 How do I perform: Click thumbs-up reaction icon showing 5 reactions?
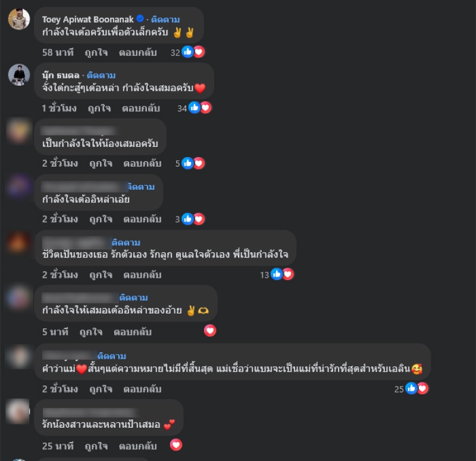pyautogui.click(x=187, y=164)
